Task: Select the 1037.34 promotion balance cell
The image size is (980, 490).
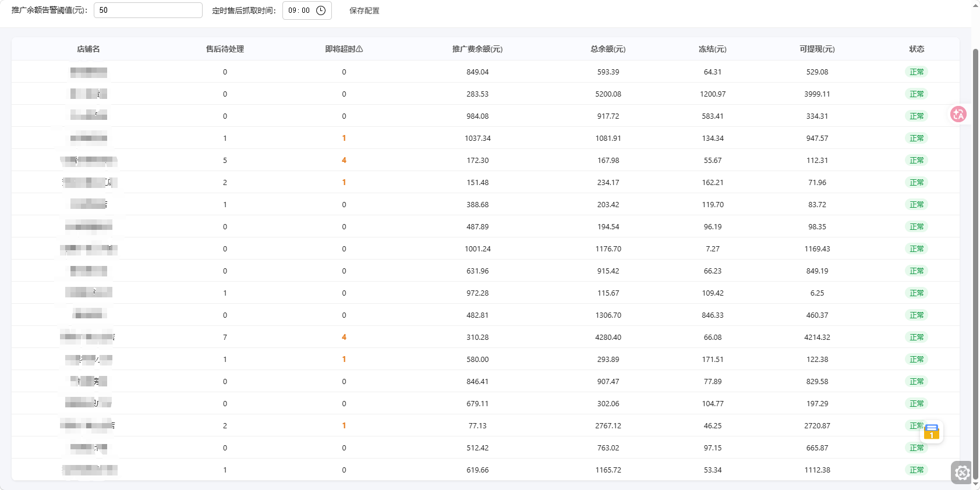Action: click(477, 139)
